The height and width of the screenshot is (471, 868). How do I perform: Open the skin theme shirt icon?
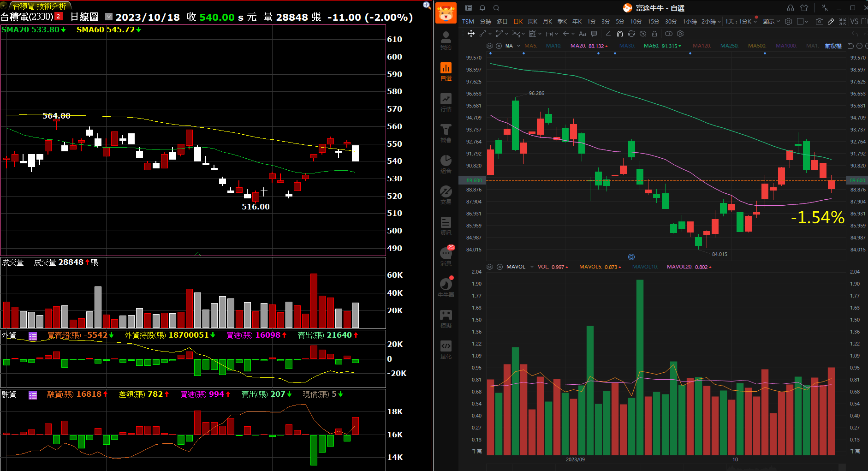tap(804, 8)
